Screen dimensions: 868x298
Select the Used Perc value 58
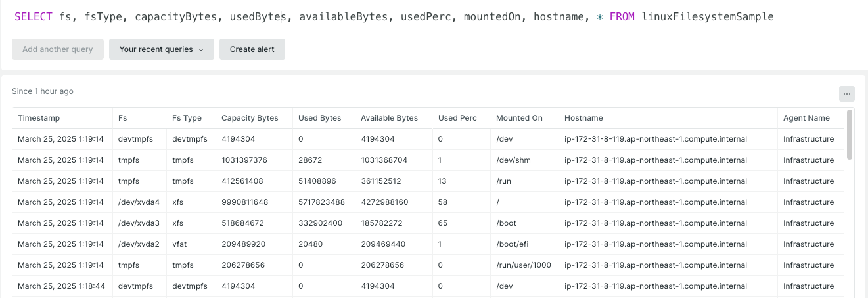[443, 202]
